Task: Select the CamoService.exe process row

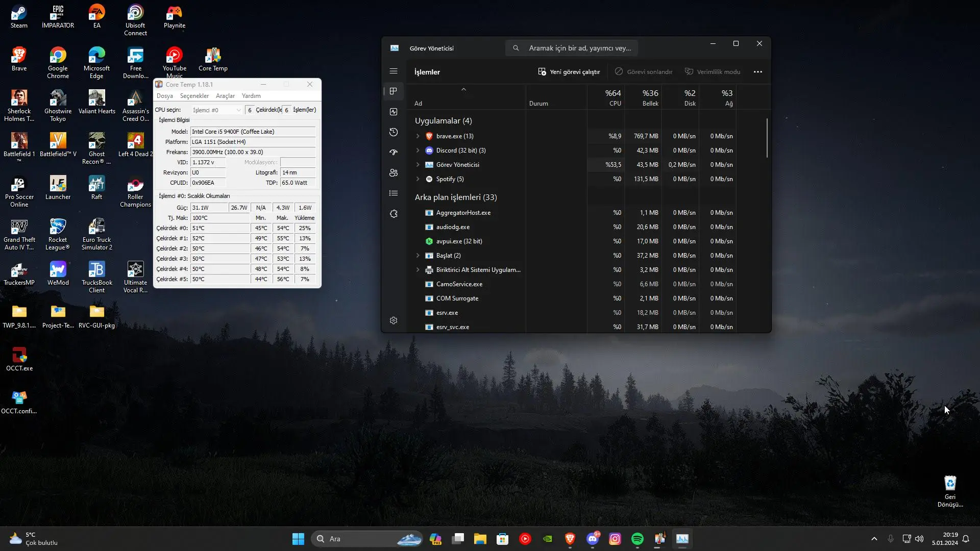Action: tap(572, 284)
